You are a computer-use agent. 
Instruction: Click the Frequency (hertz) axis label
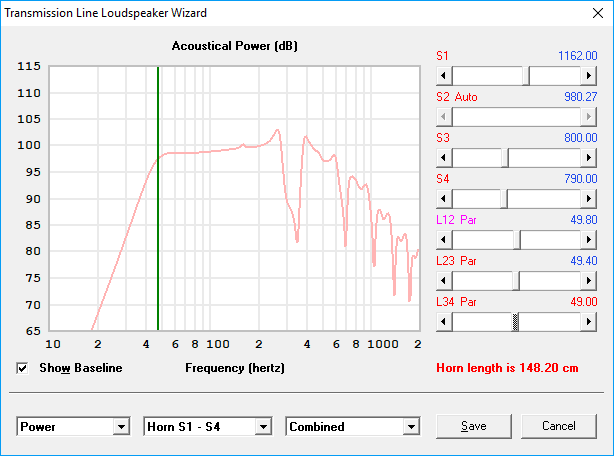(x=235, y=368)
